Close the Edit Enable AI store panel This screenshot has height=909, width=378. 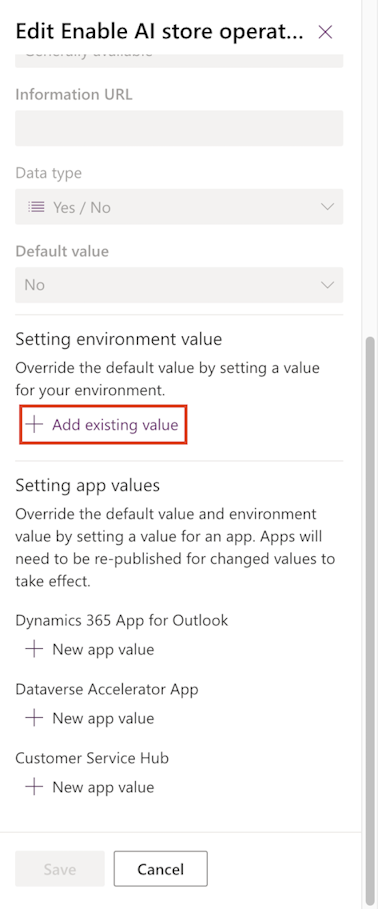tap(325, 32)
